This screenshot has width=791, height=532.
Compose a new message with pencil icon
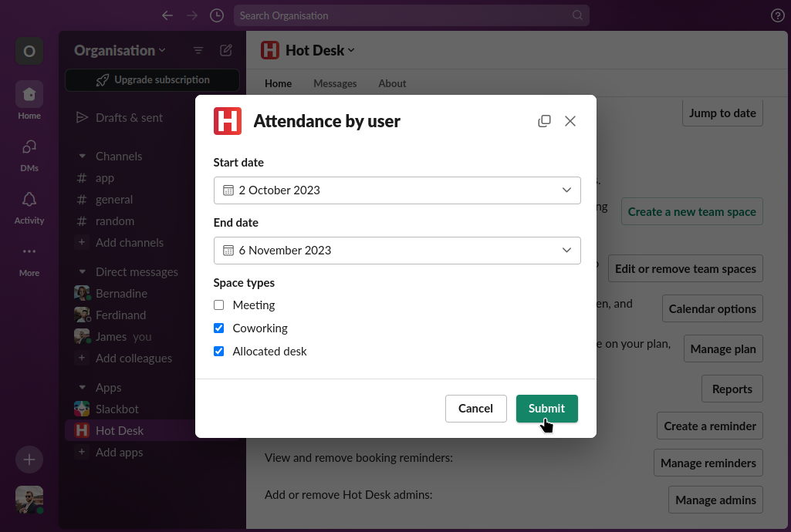click(x=226, y=50)
